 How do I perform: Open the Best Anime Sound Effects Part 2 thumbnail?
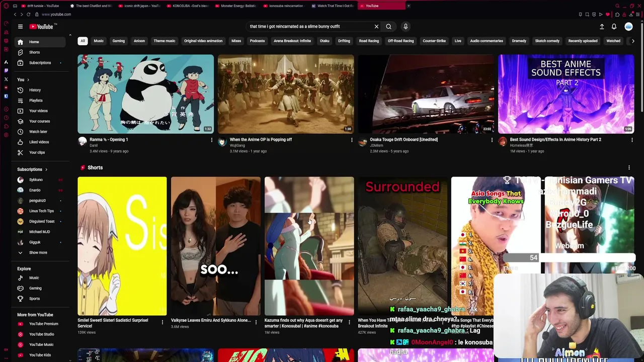pos(566,94)
